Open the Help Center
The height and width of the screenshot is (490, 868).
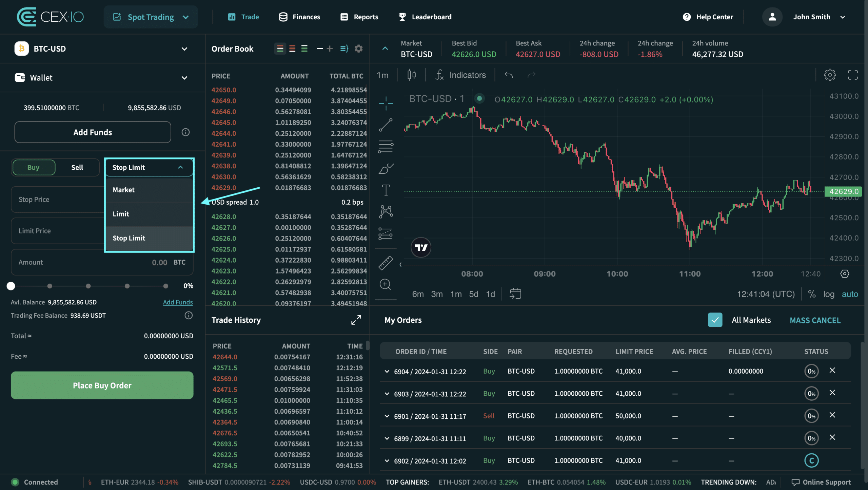[708, 17]
